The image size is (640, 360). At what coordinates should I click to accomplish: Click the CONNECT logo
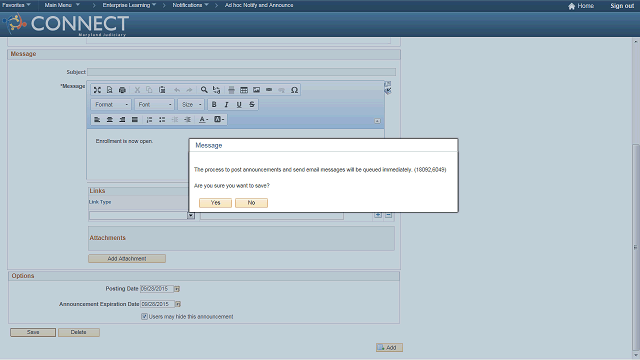click(x=66, y=24)
